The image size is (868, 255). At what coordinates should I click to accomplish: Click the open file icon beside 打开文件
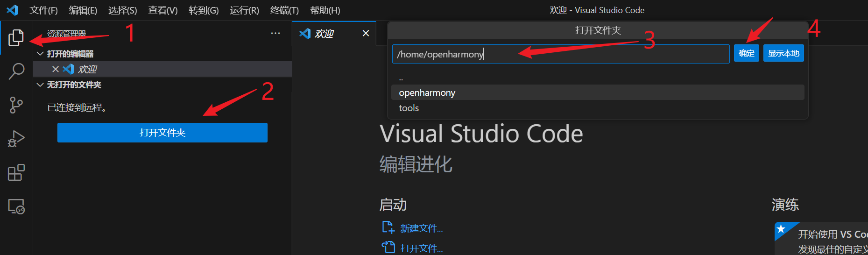tap(388, 247)
